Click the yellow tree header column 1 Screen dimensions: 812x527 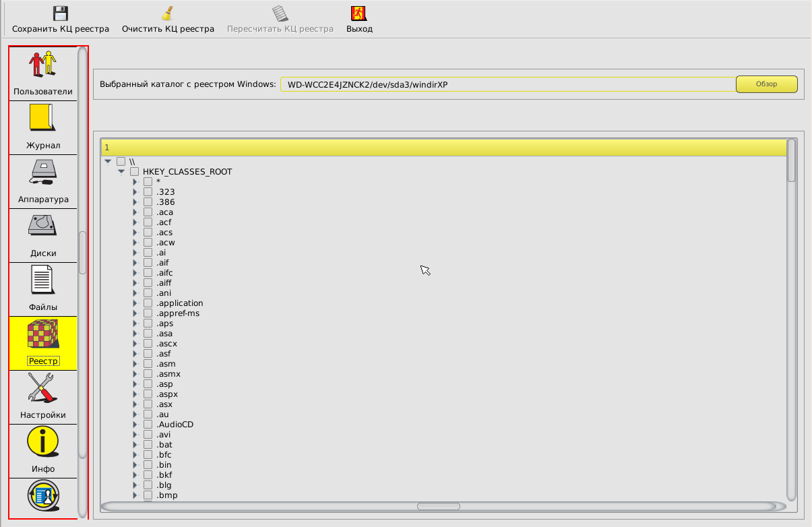(443, 148)
